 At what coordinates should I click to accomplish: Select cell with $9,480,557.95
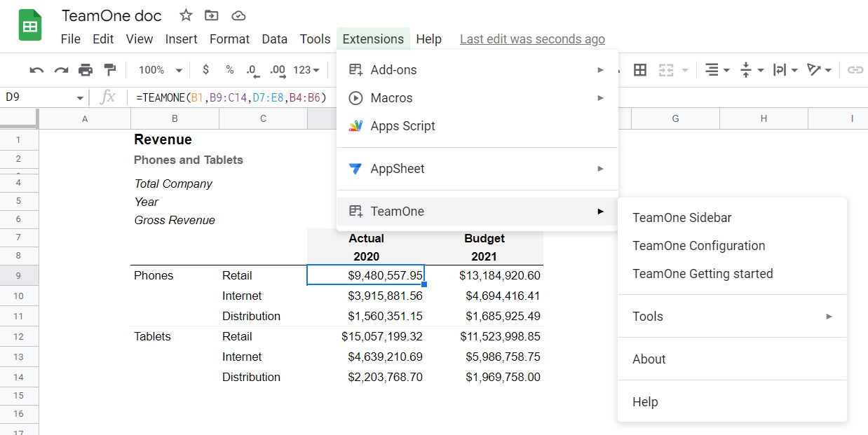click(366, 276)
